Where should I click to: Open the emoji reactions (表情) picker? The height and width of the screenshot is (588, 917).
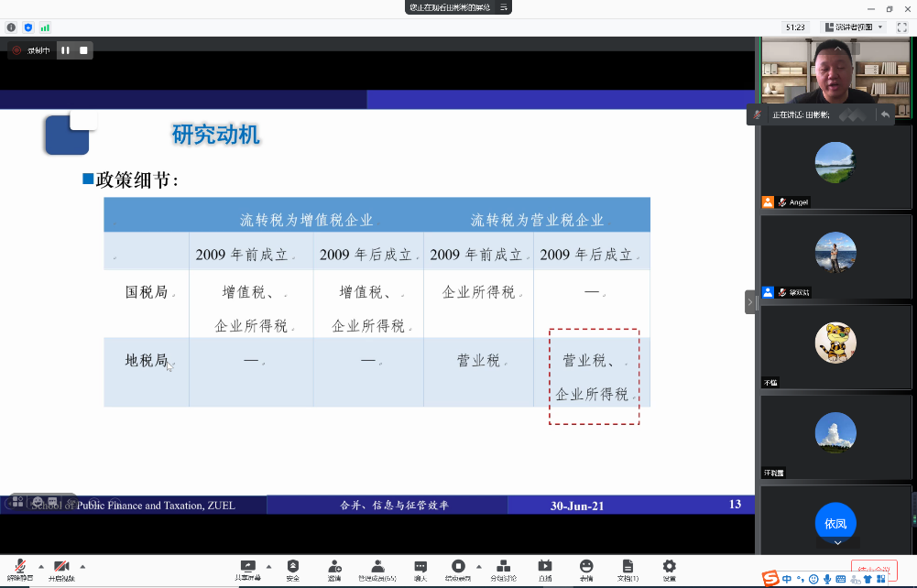[586, 569]
